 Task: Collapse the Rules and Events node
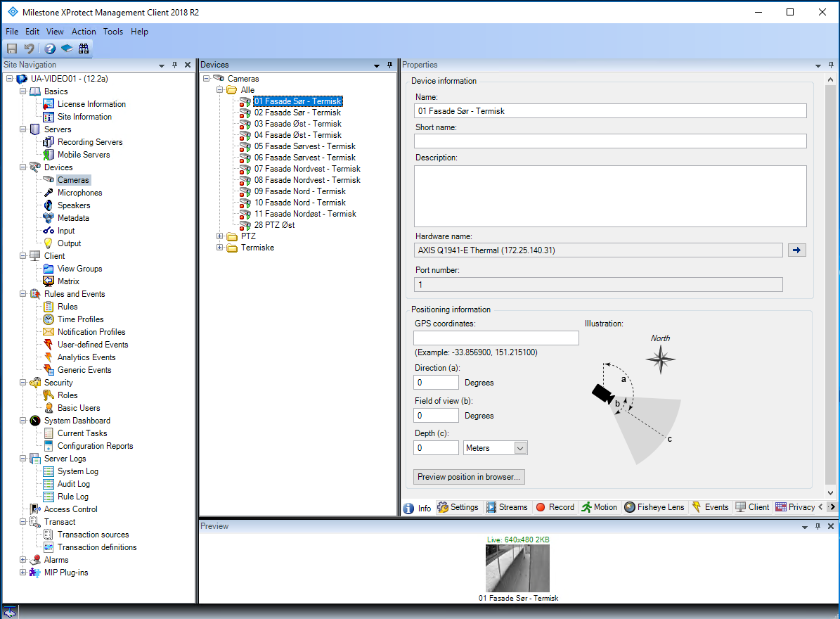(23, 294)
